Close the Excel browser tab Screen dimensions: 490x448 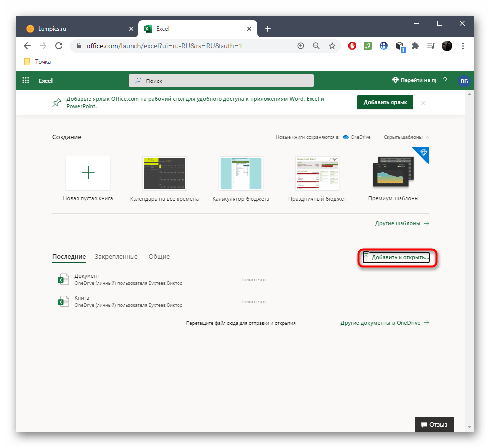pyautogui.click(x=249, y=29)
